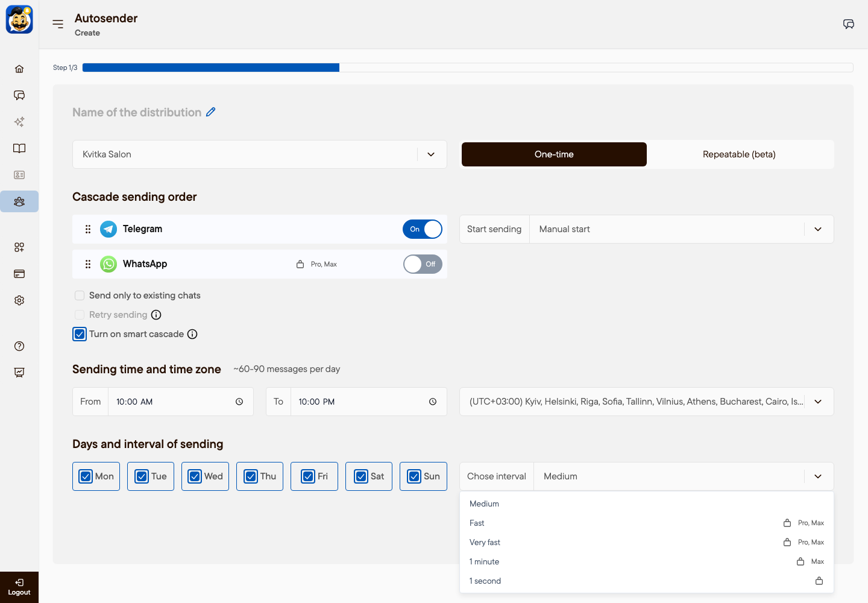Choose 1 second interval option
Screen dimensions: 868x603
point(647,581)
